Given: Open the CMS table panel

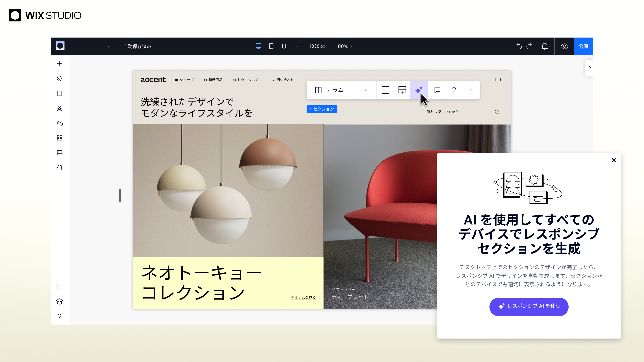Looking at the screenshot, I should click(60, 153).
